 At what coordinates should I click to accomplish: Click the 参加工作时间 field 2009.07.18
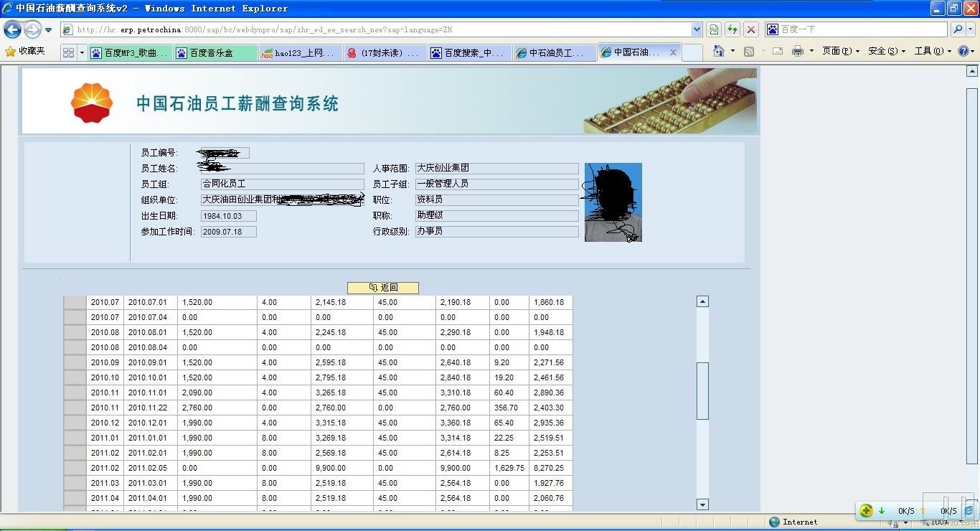228,232
